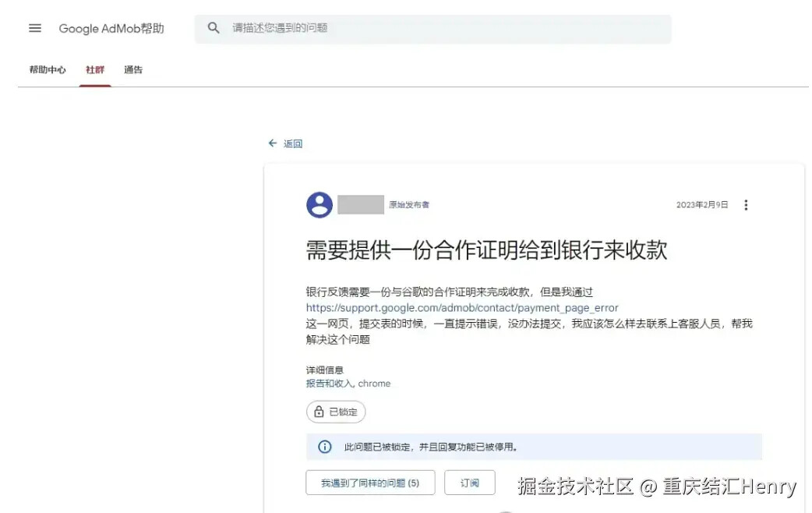Open the payment_page_error support URL

tap(462, 308)
